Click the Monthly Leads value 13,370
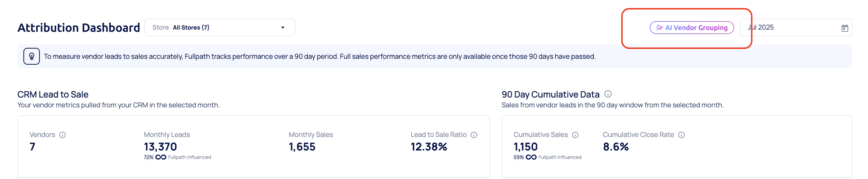Screen dimensions: 868x179 160,147
